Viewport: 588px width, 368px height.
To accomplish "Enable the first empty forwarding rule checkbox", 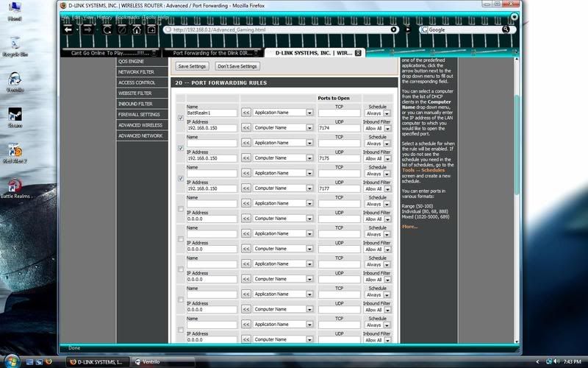I will coord(181,208).
